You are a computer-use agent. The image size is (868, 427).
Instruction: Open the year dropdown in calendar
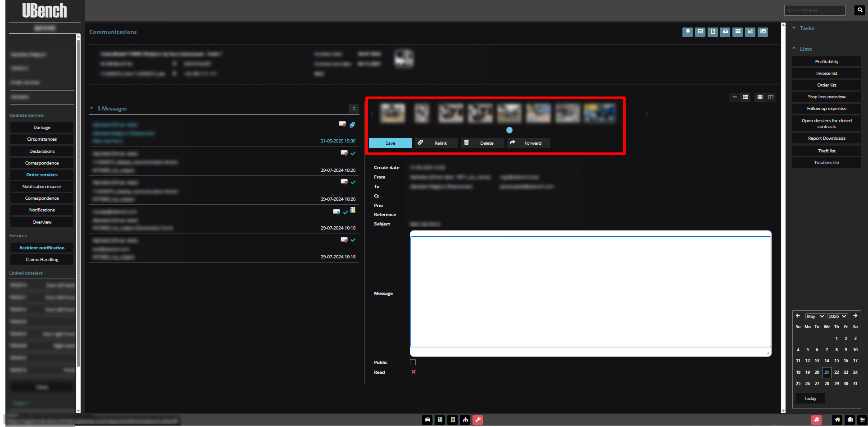tap(837, 317)
